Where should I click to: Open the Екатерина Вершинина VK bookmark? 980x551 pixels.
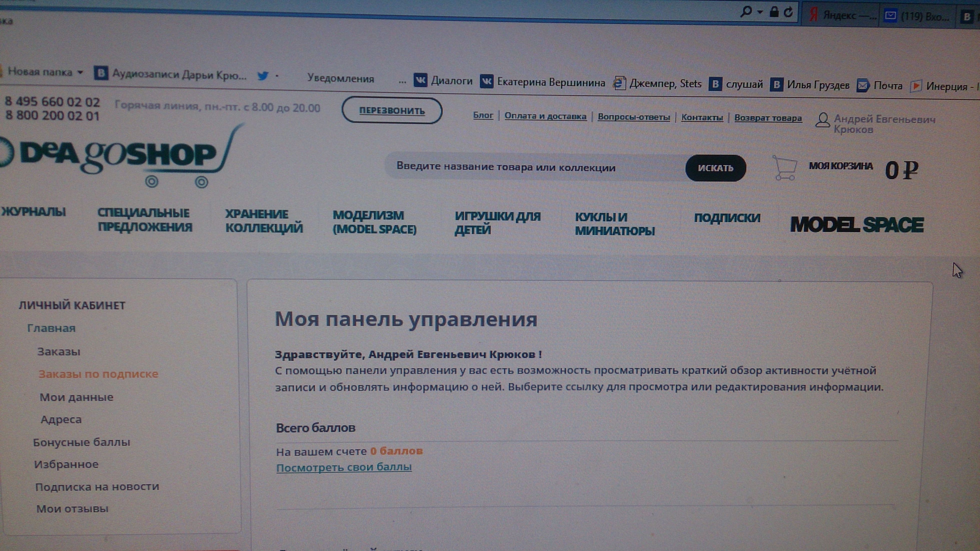pyautogui.click(x=542, y=82)
